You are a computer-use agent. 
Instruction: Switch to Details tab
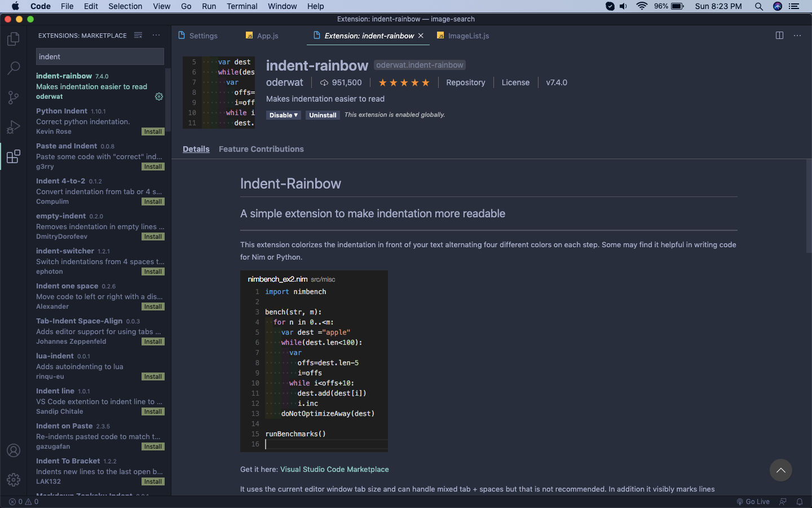coord(196,149)
